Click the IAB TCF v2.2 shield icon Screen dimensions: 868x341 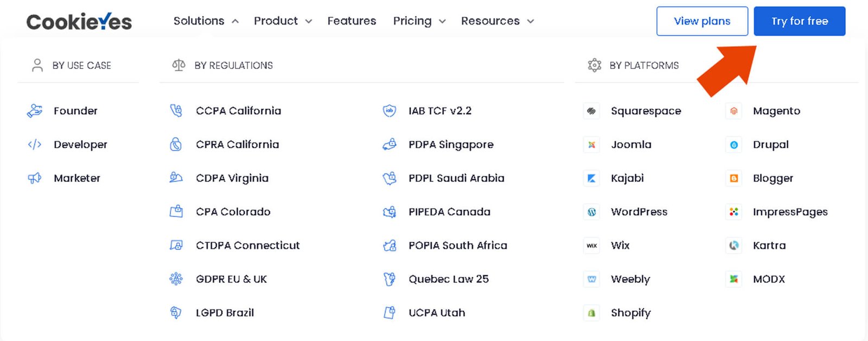tap(390, 111)
